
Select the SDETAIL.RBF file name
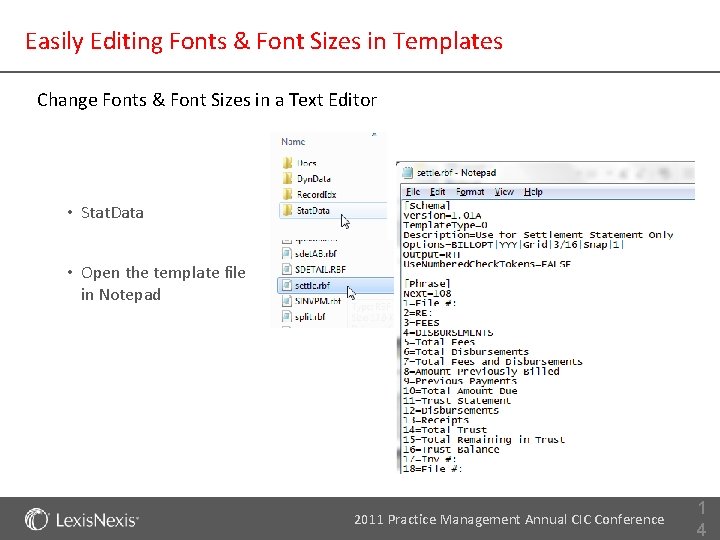pyautogui.click(x=321, y=269)
